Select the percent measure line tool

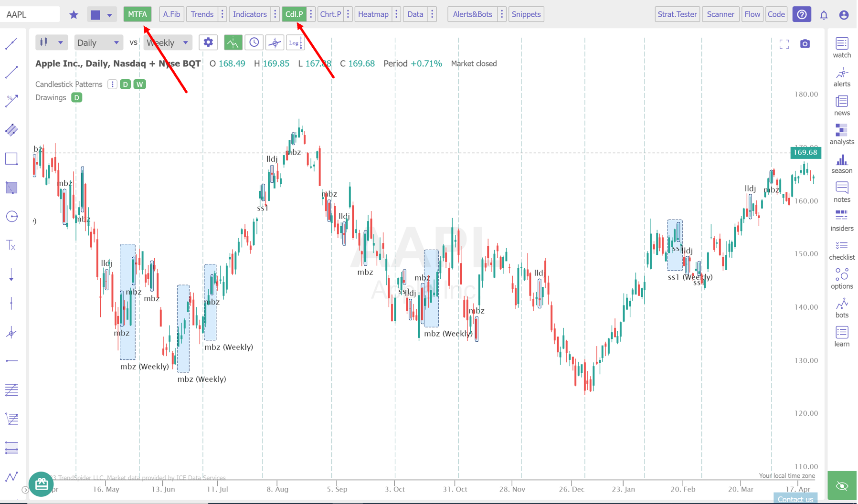pyautogui.click(x=11, y=101)
